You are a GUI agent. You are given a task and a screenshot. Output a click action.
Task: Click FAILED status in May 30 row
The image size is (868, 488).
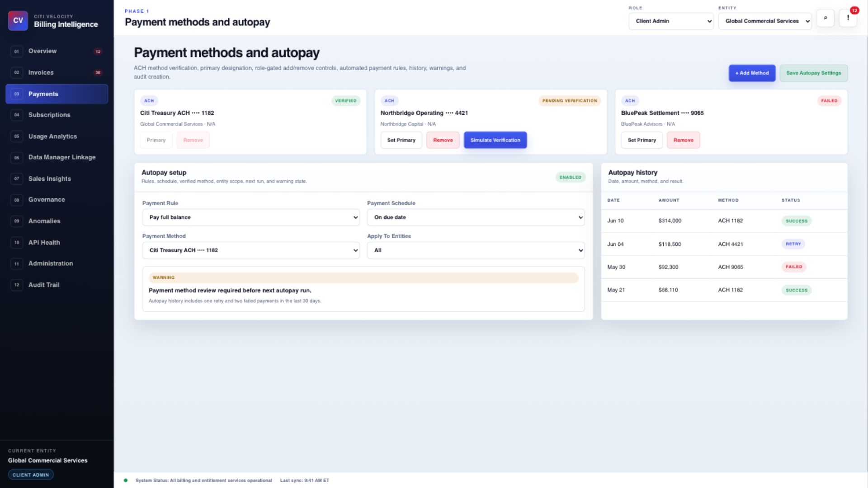pos(794,267)
